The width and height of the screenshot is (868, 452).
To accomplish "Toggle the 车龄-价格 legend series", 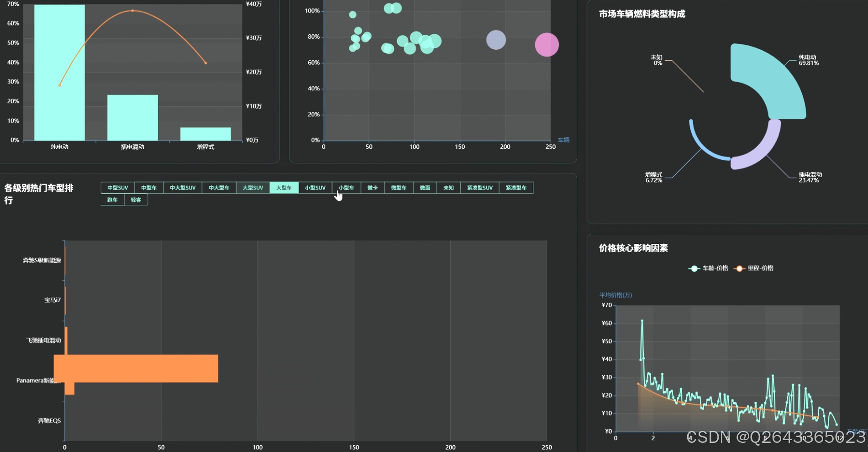I will (x=708, y=268).
